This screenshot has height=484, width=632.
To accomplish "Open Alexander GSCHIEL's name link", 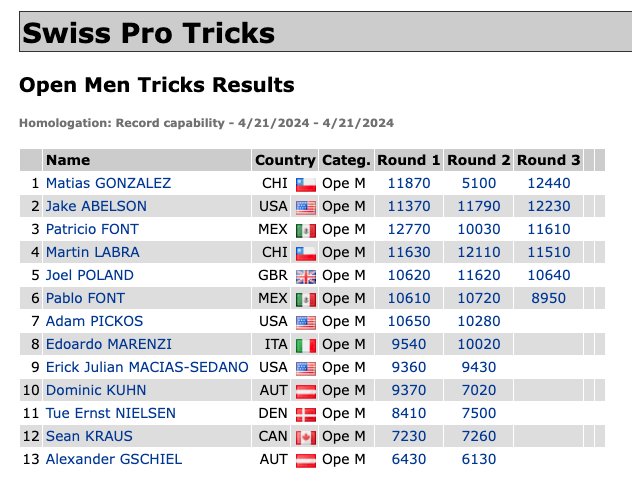I will click(x=114, y=459).
